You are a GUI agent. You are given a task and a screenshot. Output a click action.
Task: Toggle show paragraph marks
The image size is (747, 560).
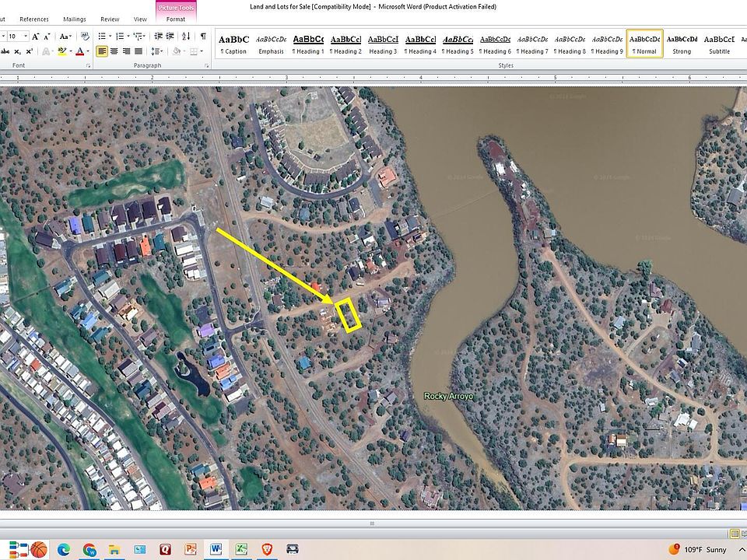pyautogui.click(x=203, y=37)
